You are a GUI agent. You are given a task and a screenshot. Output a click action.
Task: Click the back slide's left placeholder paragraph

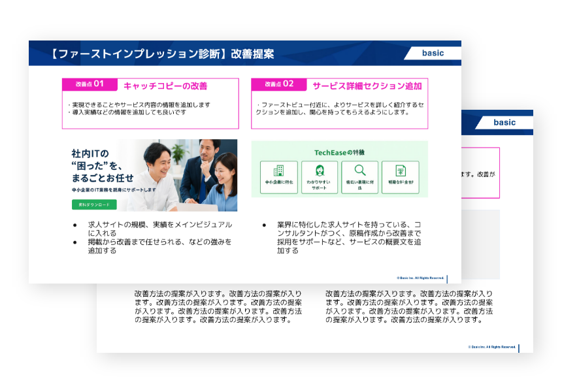(218, 307)
